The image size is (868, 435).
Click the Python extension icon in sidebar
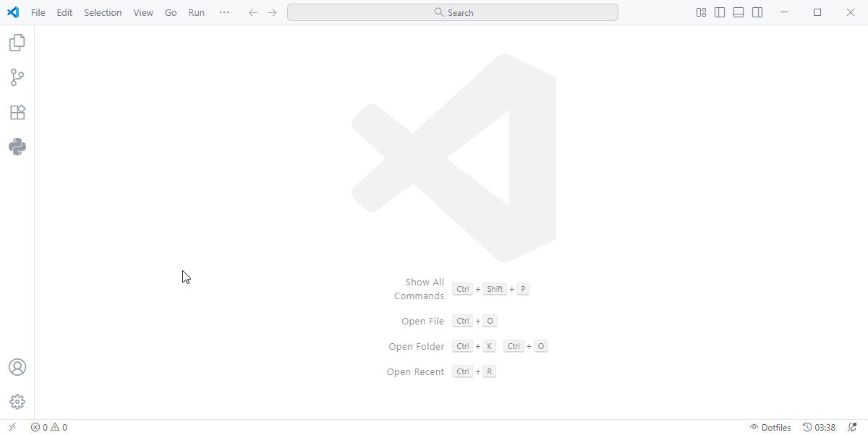click(x=17, y=147)
